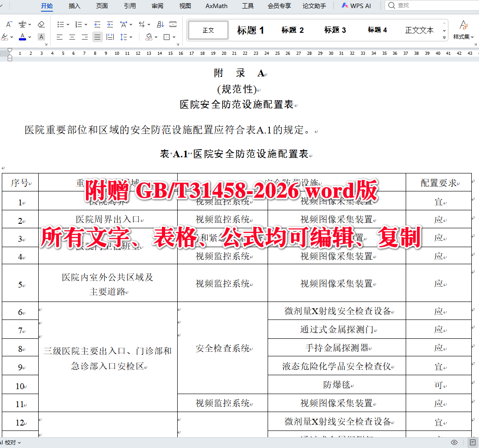Apply a numbered list
The height and width of the screenshot is (448, 479).
pyautogui.click(x=78, y=25)
